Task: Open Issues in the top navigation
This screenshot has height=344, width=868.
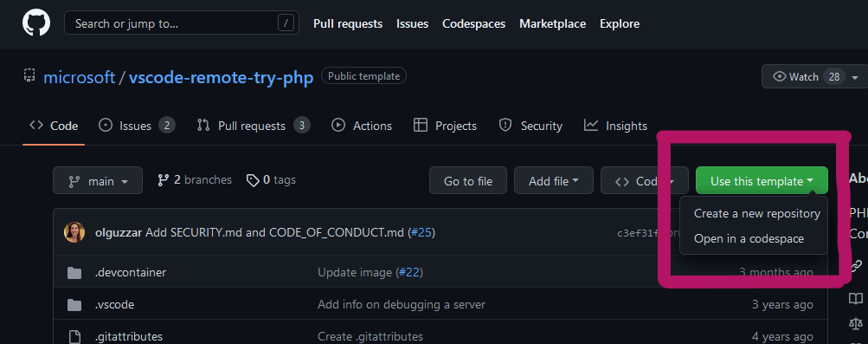Action: point(413,23)
